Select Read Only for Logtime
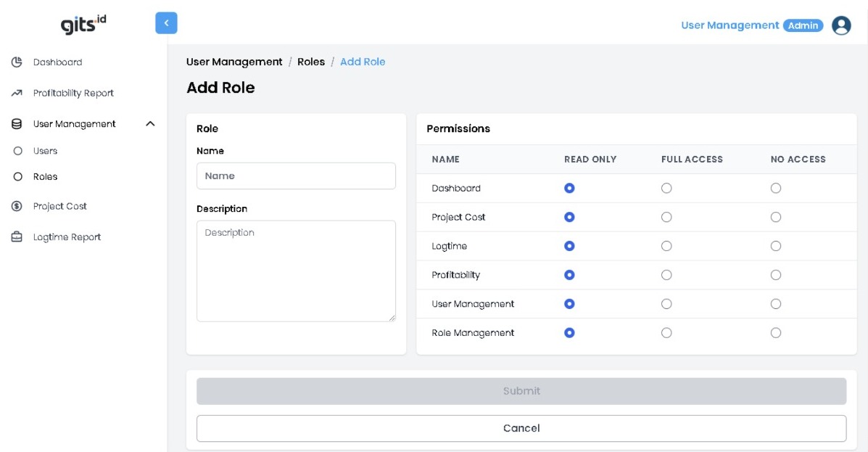 click(569, 246)
